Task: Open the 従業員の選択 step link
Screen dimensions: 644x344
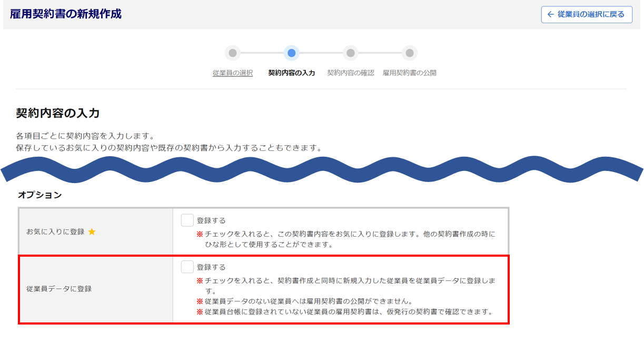Action: coord(233,73)
